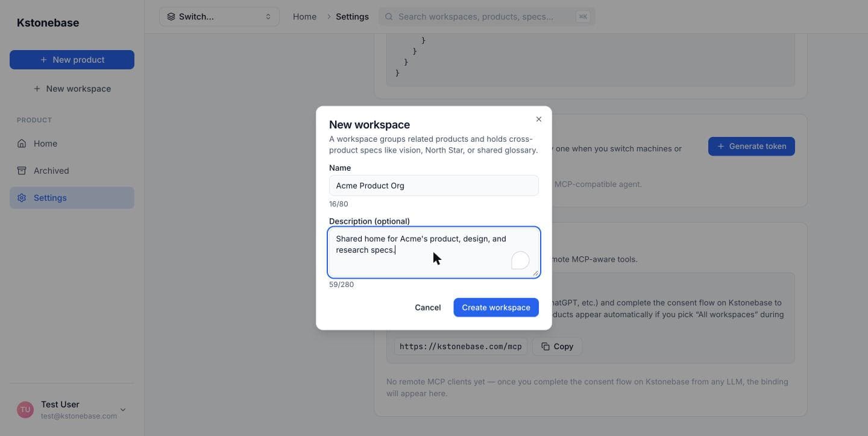The width and height of the screenshot is (868, 436).
Task: Click the test@kstonebase.com email text
Action: (79, 416)
